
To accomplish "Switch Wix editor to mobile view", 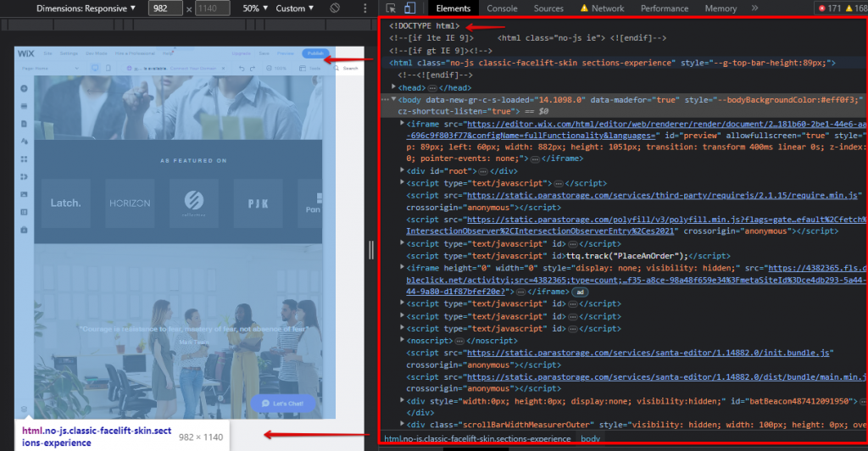I will [x=108, y=68].
